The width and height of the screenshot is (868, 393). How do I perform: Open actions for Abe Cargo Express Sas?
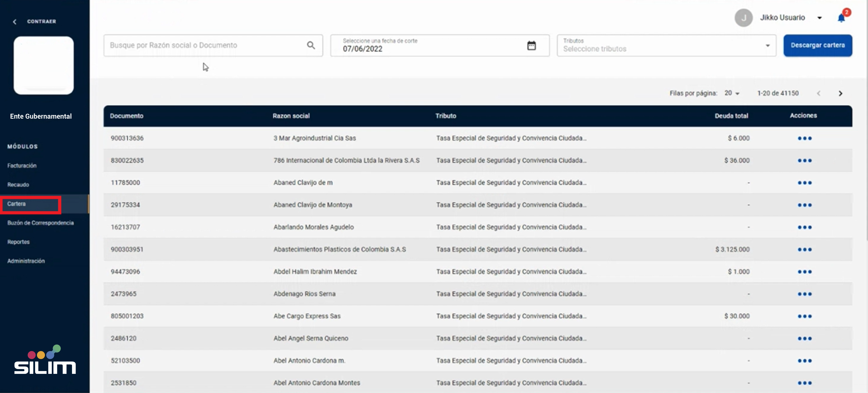pos(804,316)
